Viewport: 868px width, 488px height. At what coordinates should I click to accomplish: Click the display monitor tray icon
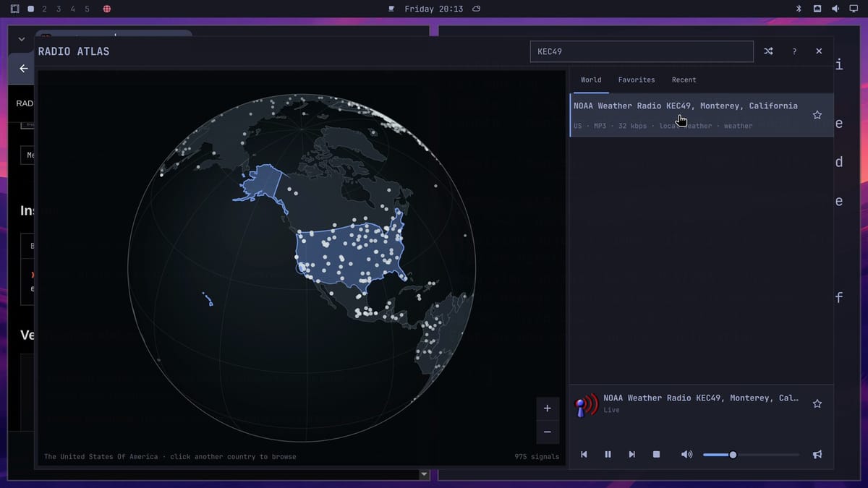pyautogui.click(x=854, y=9)
